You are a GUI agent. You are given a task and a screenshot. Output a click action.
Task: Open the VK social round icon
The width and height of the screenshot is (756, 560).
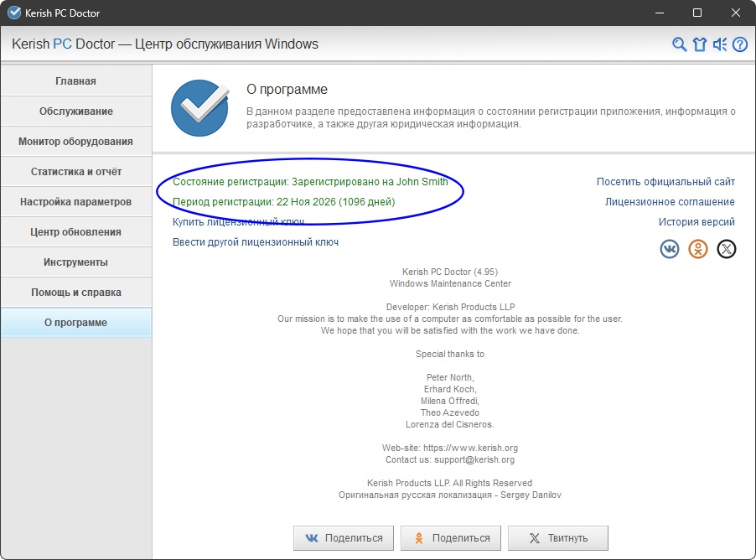tap(670, 249)
